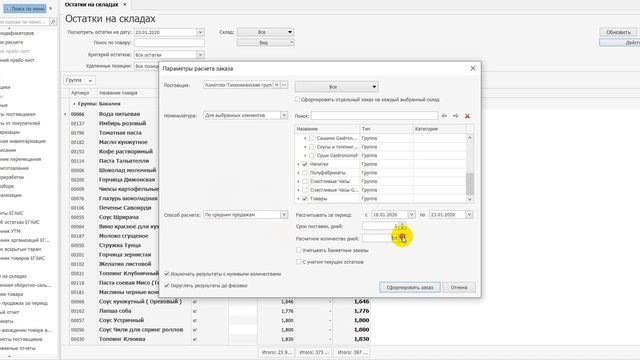640x360 pixels.
Task: Toggle the Товары group checkbox
Action: (305, 199)
